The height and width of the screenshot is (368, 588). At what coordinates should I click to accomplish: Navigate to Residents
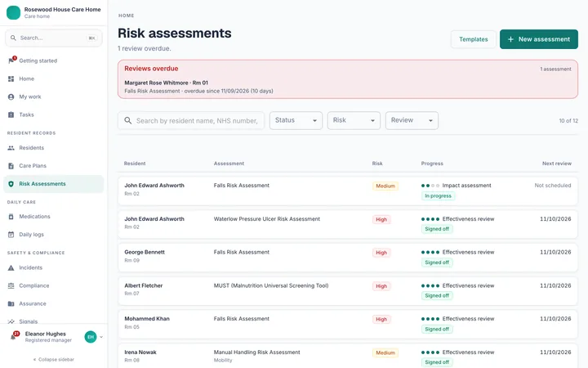point(54,148)
